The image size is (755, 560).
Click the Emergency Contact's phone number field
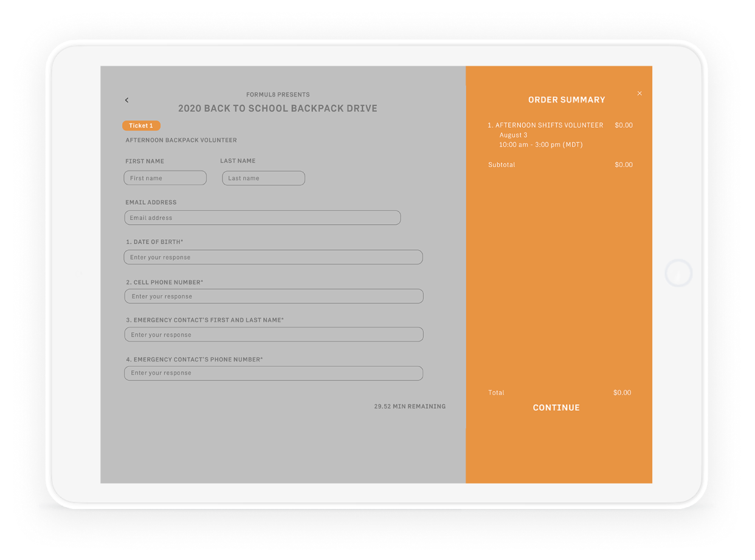pyautogui.click(x=274, y=373)
